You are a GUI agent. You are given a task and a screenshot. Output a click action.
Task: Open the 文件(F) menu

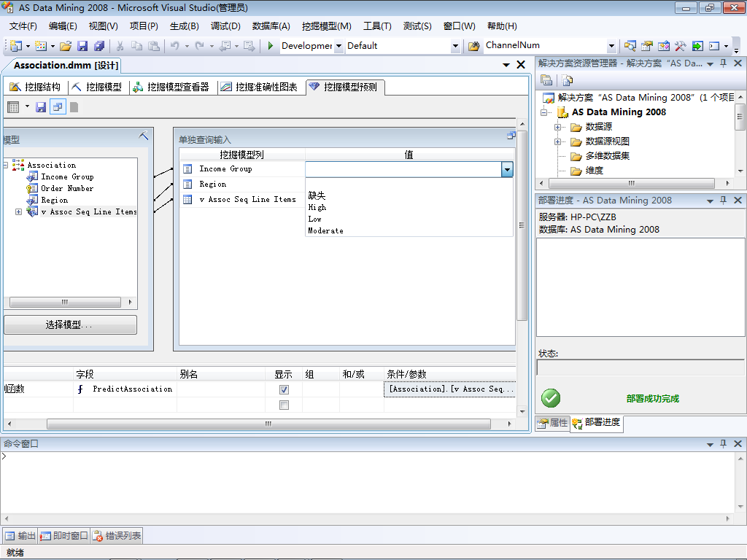tap(23, 26)
